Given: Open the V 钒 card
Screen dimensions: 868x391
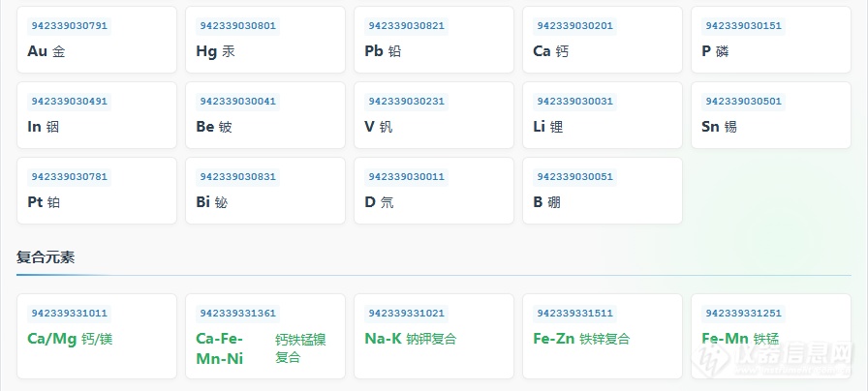Looking at the screenshot, I should point(433,115).
